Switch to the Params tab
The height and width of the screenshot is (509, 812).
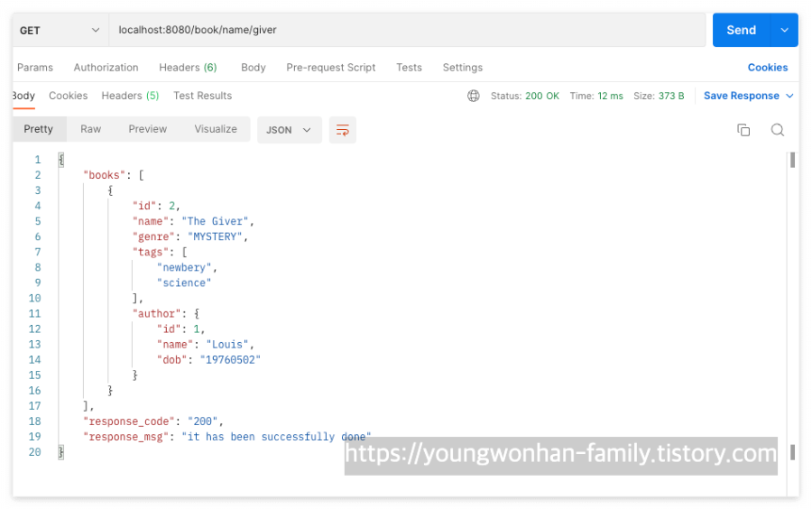35,68
